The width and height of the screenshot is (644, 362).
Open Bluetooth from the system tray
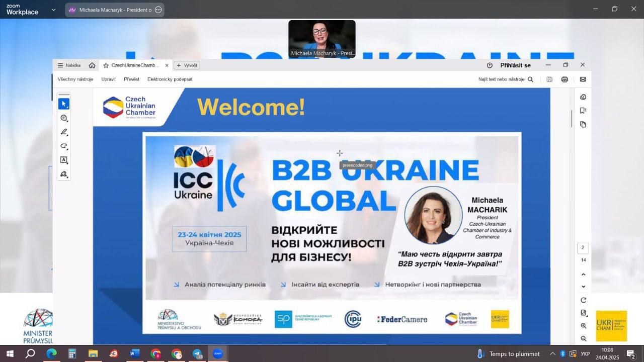click(562, 353)
